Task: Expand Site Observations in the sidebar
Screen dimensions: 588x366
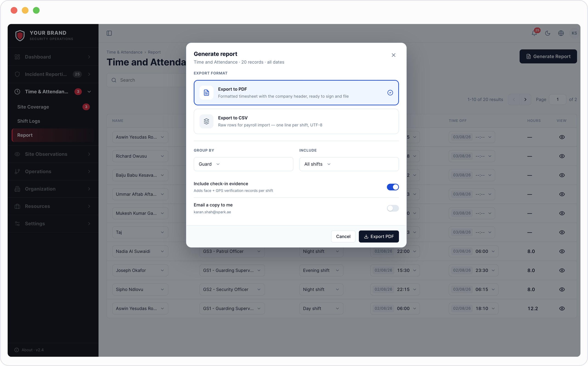Action: click(53, 154)
